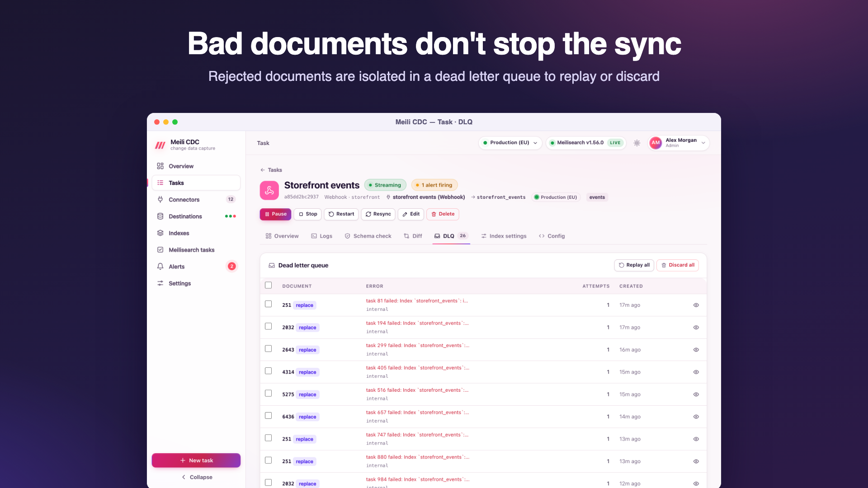
Task: View details of document 4314 row
Action: 696,372
